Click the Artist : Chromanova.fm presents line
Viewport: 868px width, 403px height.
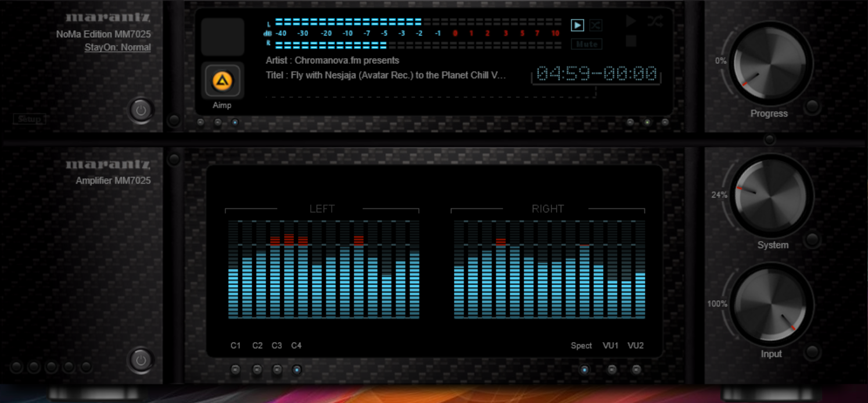(x=333, y=60)
